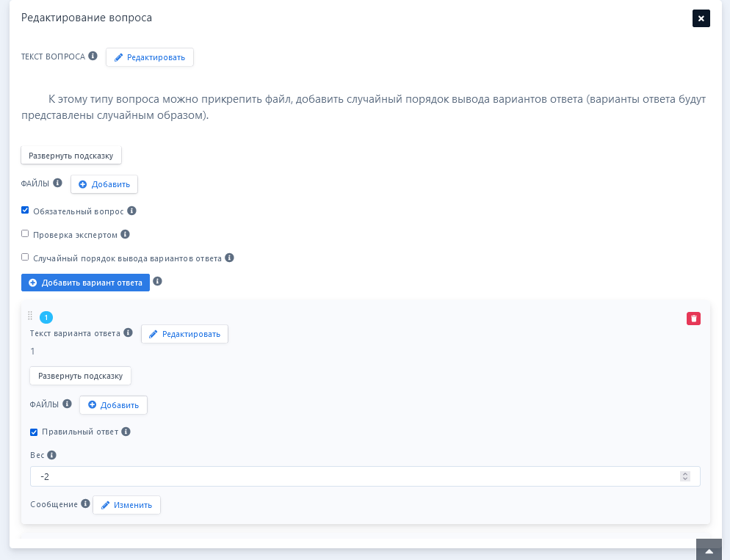Viewport: 730px width, 560px height.
Task: Toggle the Правильный ответ checkbox
Action: click(x=34, y=432)
